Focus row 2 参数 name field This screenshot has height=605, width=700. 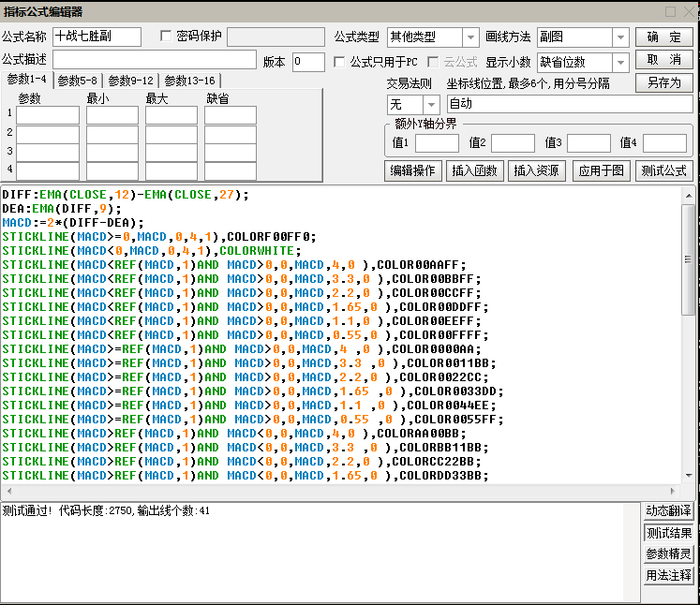(48, 134)
